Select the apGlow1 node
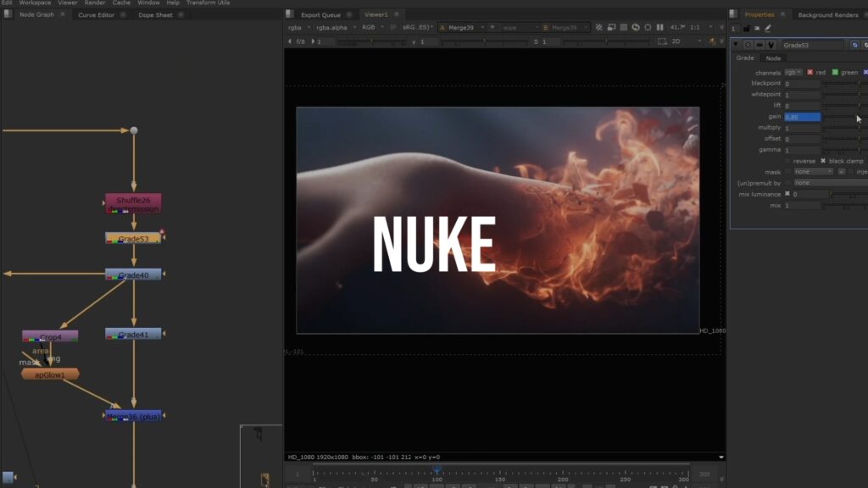The height and width of the screenshot is (488, 868). 50,374
